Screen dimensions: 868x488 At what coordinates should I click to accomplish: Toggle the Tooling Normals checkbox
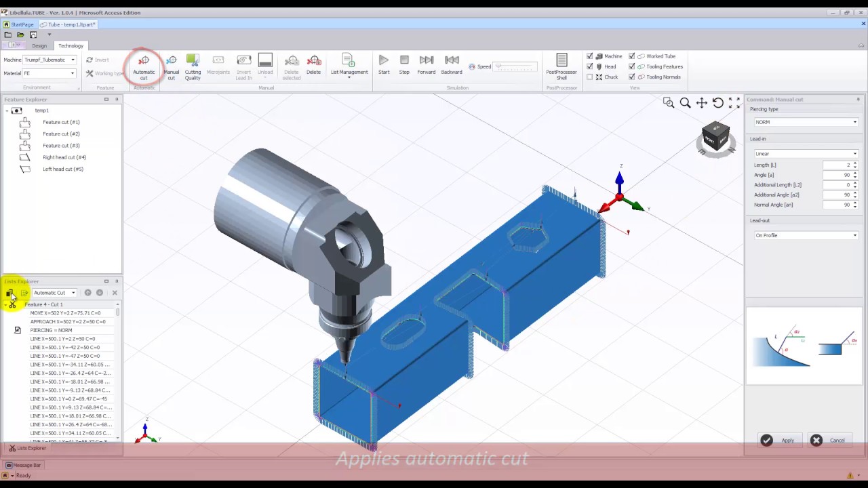tap(632, 77)
